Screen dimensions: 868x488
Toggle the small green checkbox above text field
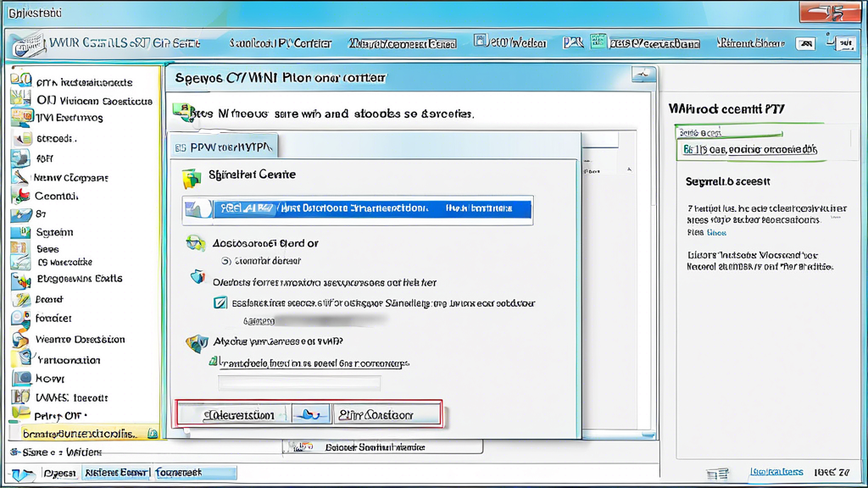(214, 361)
